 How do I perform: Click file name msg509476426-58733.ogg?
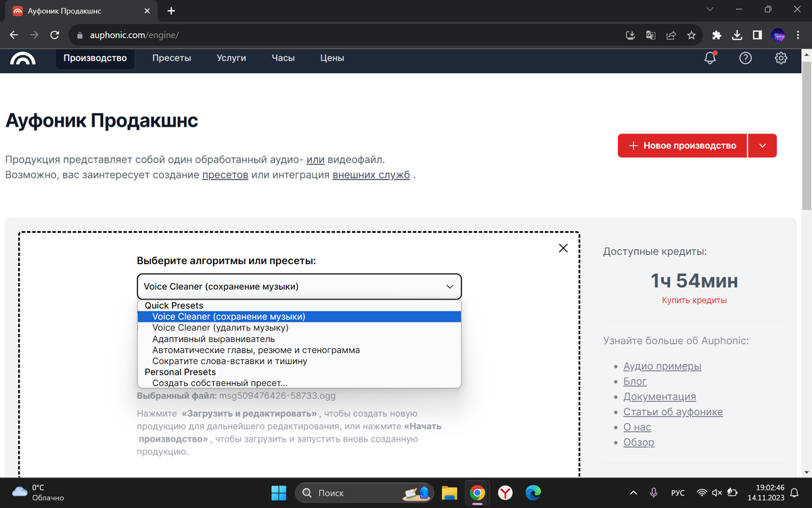point(277,396)
